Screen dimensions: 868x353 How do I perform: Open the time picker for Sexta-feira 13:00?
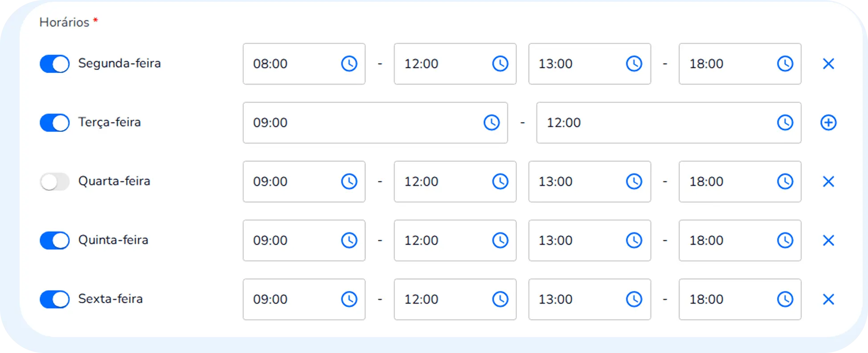634,299
